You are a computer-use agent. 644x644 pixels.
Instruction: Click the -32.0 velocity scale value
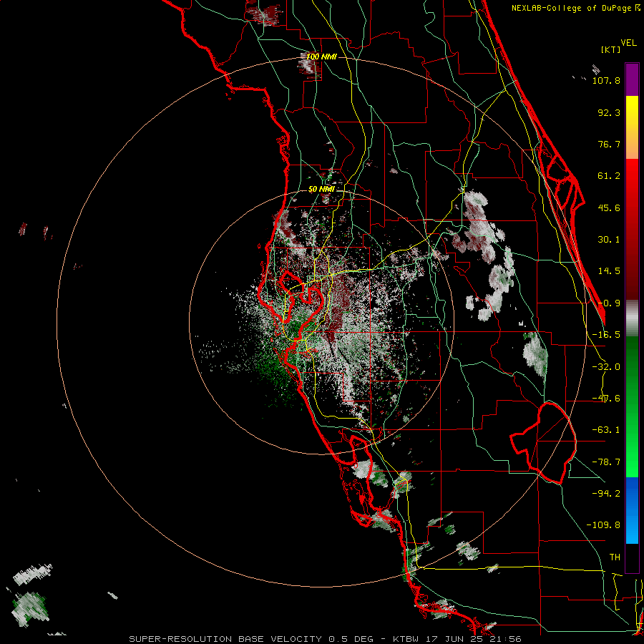(x=606, y=367)
